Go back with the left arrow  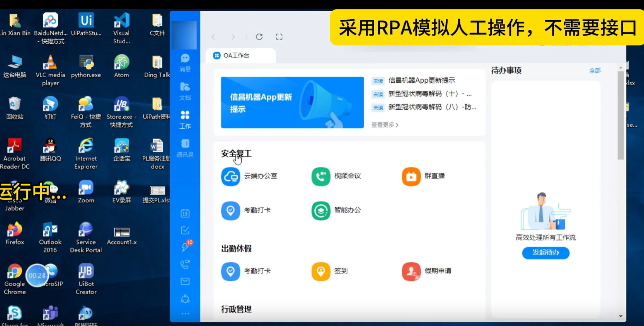tap(213, 37)
